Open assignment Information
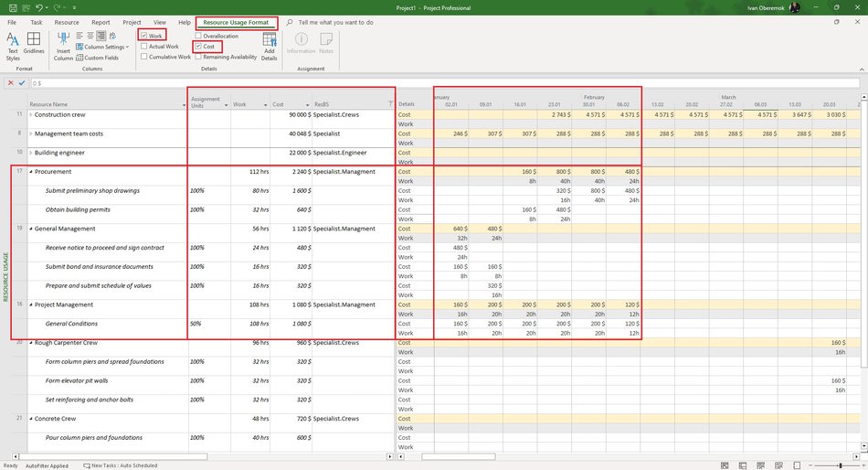The image size is (868, 470). [302, 43]
